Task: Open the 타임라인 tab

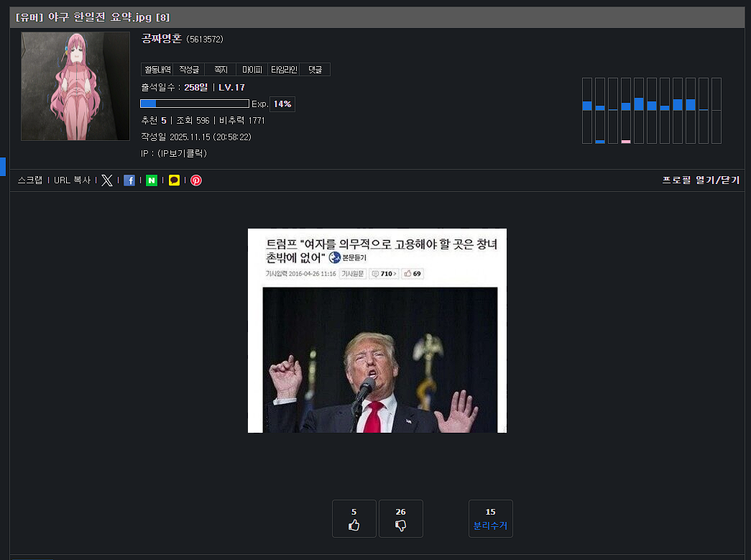Action: coord(283,70)
